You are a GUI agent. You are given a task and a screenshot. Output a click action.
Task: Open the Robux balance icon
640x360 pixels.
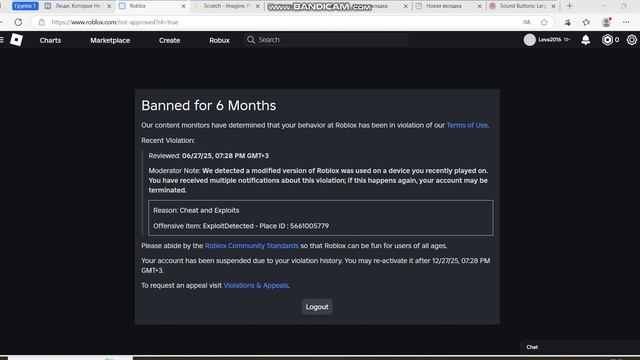[x=607, y=40]
